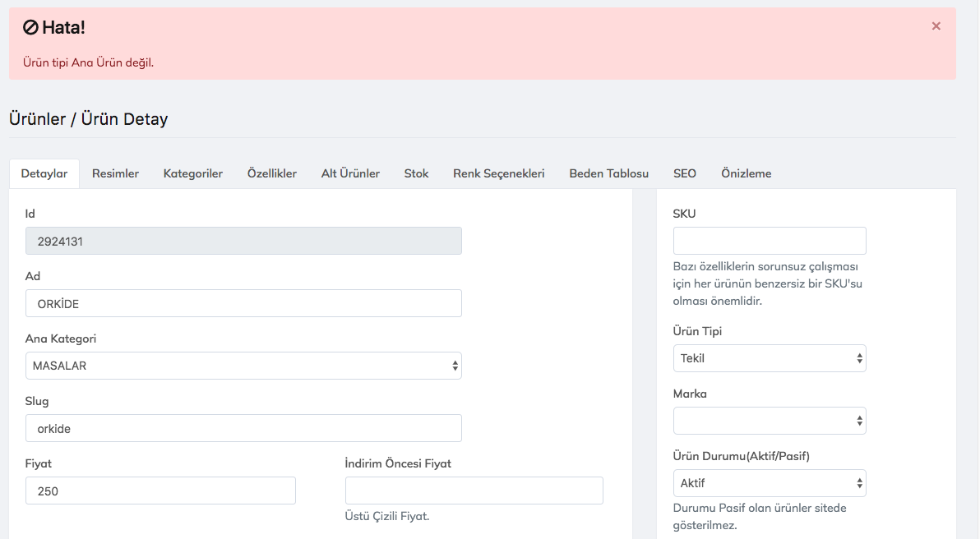Select the Detaylar tab
The height and width of the screenshot is (539, 980).
coord(44,173)
